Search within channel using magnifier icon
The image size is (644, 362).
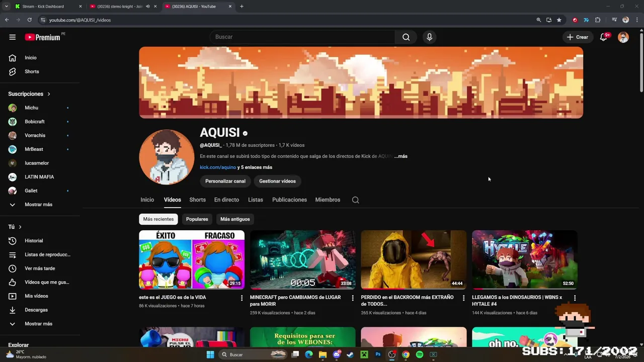356,200
